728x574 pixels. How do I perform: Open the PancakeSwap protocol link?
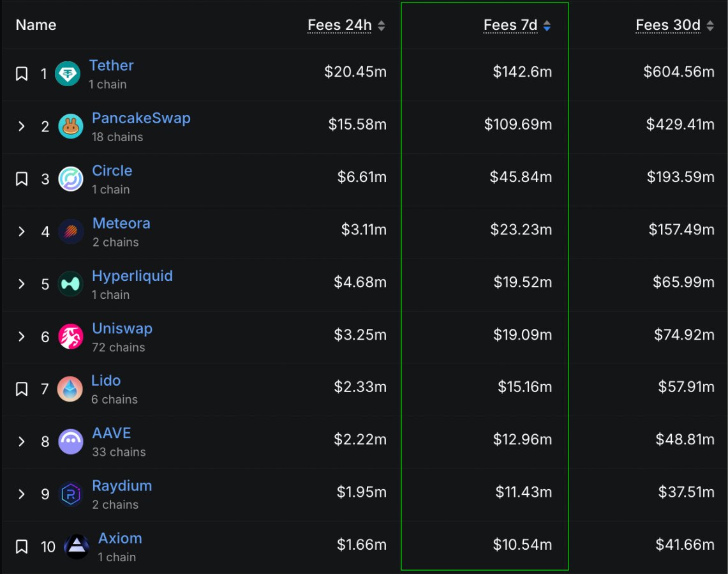coord(141,117)
